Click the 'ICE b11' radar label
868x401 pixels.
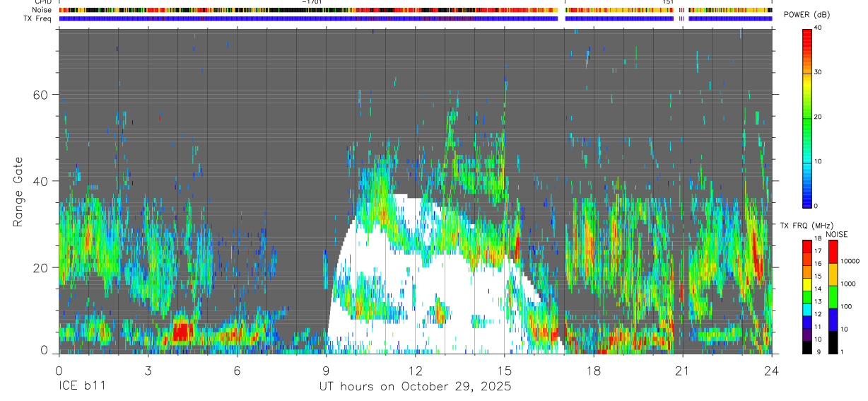81,387
